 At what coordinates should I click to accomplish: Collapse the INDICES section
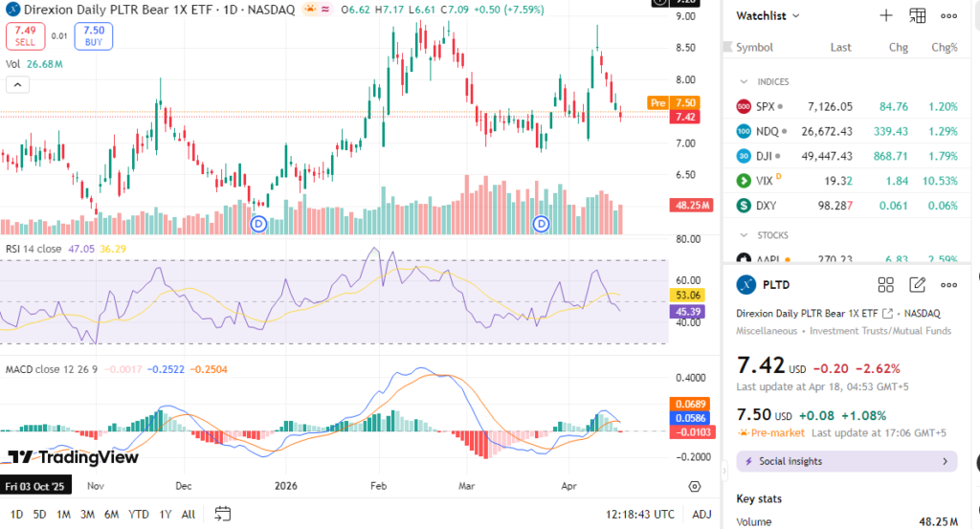(745, 81)
